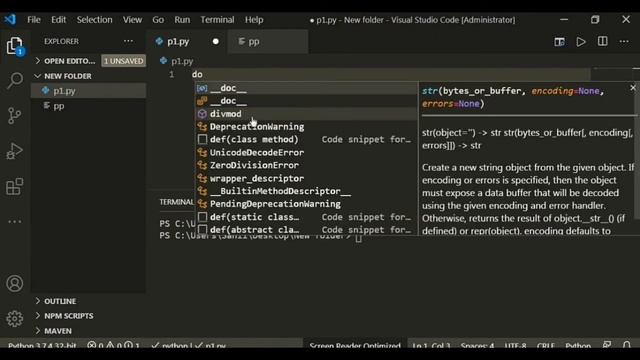Open p1.py in the explorer tree

point(89,91)
